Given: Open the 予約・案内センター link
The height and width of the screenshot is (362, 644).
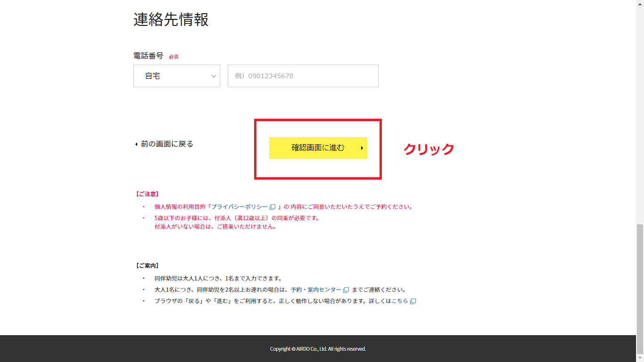Looking at the screenshot, I should tap(316, 290).
